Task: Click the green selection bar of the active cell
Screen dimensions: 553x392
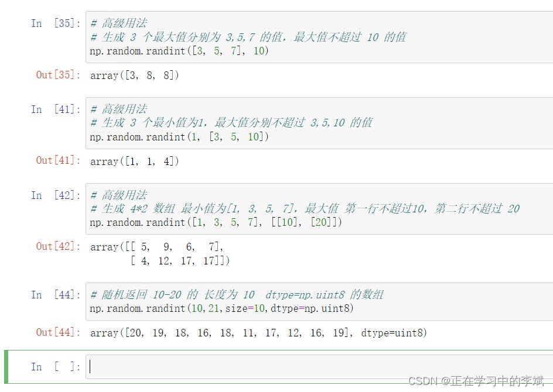Action: coord(6,367)
